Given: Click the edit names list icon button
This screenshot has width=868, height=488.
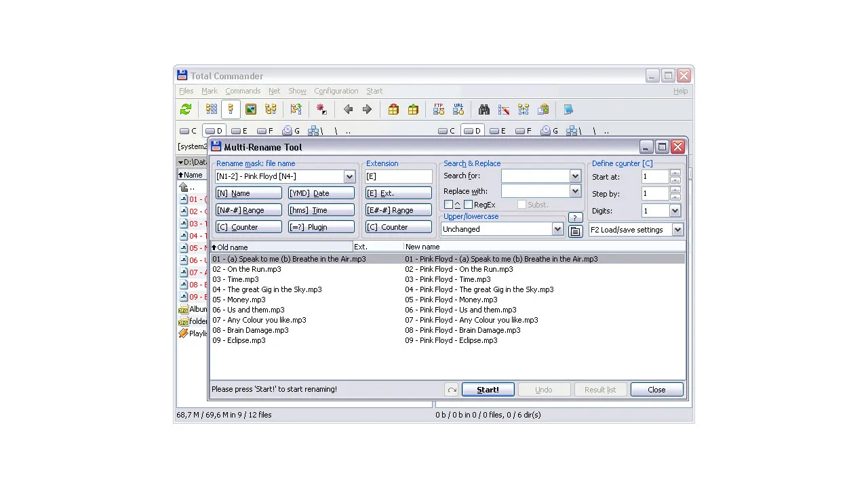Looking at the screenshot, I should 575,231.
